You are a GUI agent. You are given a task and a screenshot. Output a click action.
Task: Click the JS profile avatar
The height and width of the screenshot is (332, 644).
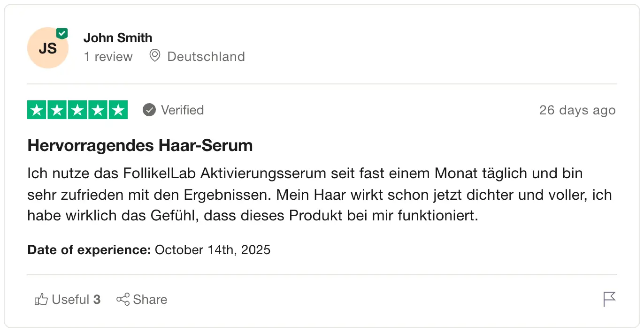click(47, 48)
